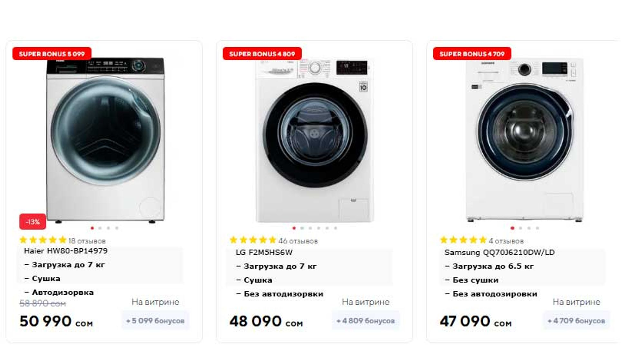This screenshot has width=644, height=350.
Task: Click the +4 809 бонусов button
Action: [365, 321]
